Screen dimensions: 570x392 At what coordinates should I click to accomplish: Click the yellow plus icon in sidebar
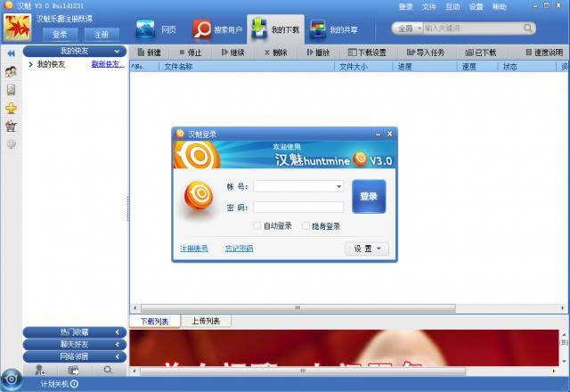tap(11, 108)
